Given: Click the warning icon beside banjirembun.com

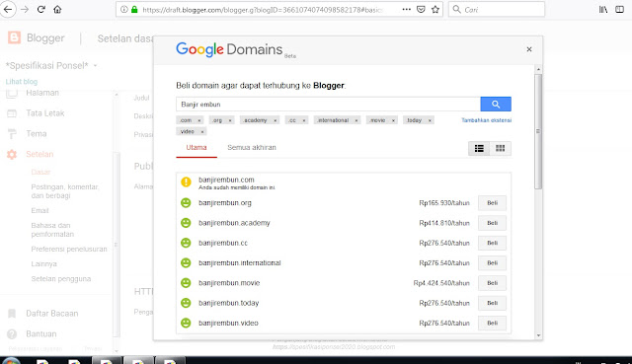Looking at the screenshot, I should click(x=186, y=182).
